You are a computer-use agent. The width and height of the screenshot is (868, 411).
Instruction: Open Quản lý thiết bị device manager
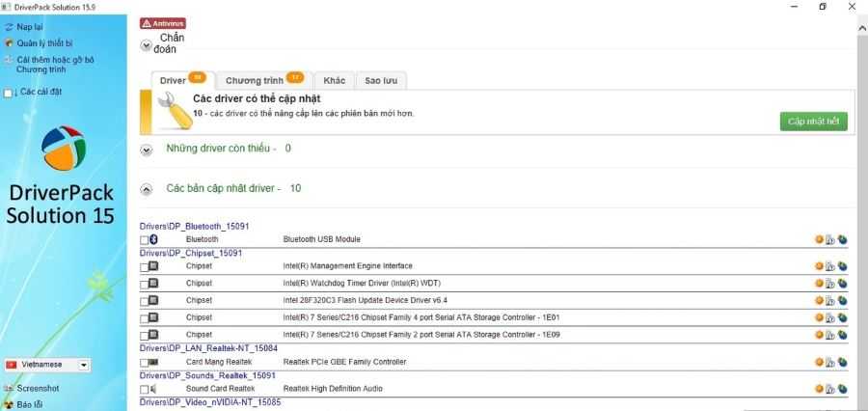click(x=9, y=43)
